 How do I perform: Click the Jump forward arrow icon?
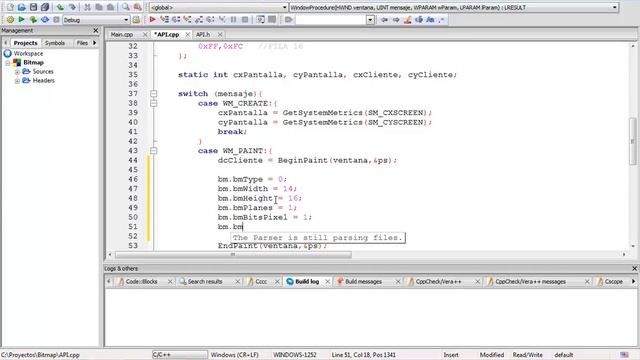pos(396,19)
